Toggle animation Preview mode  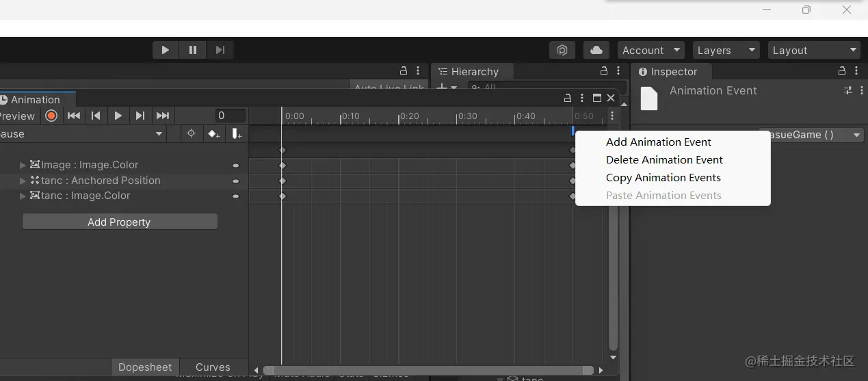click(x=18, y=116)
